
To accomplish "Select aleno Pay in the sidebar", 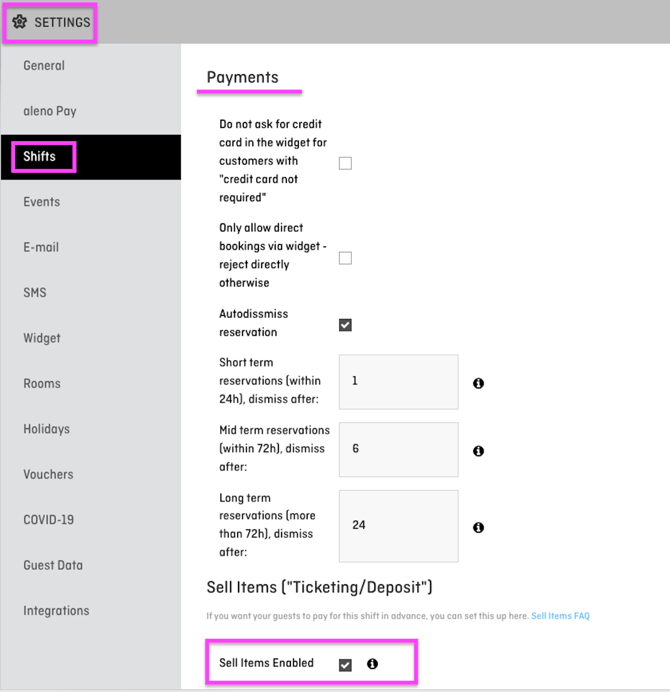I will click(x=50, y=111).
